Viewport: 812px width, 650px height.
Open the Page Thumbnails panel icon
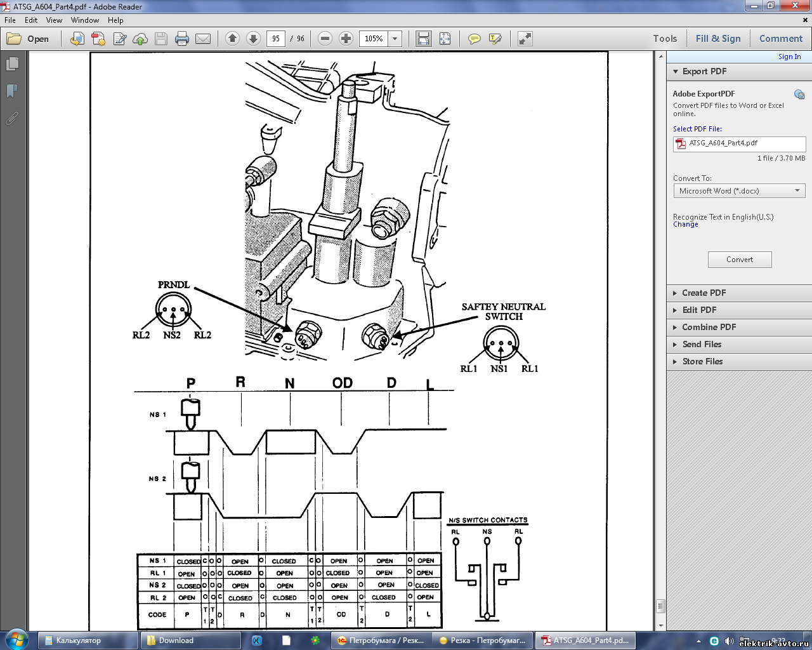click(12, 64)
